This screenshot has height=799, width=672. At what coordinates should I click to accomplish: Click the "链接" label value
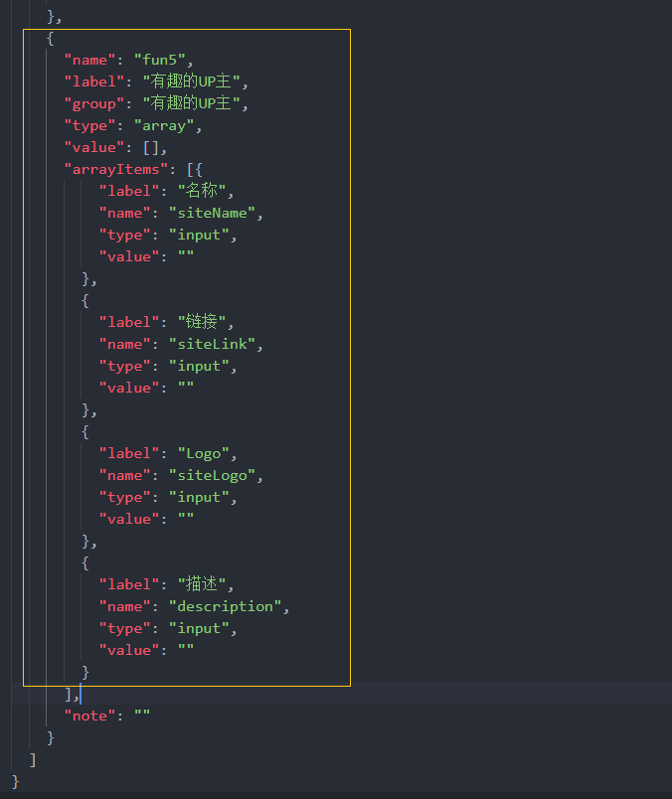(202, 322)
